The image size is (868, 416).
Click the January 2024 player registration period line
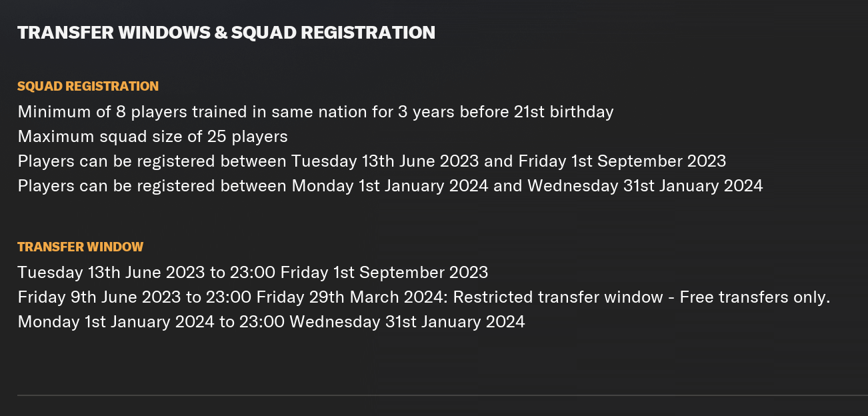[x=390, y=185]
